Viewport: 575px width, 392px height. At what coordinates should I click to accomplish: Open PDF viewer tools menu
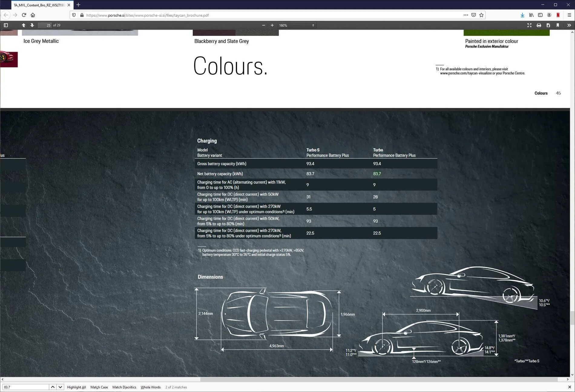tap(569, 25)
